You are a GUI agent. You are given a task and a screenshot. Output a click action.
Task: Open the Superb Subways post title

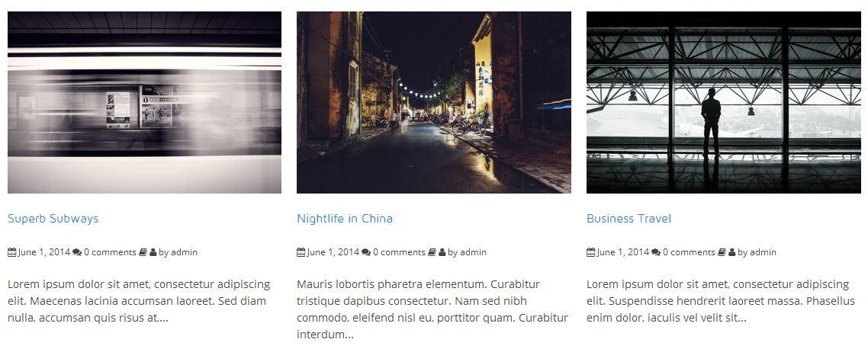pos(53,219)
